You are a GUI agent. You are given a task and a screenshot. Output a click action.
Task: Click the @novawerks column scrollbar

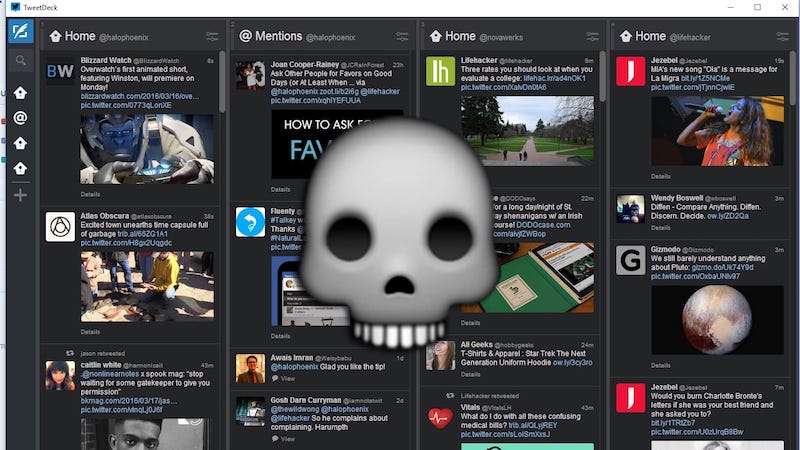click(603, 76)
